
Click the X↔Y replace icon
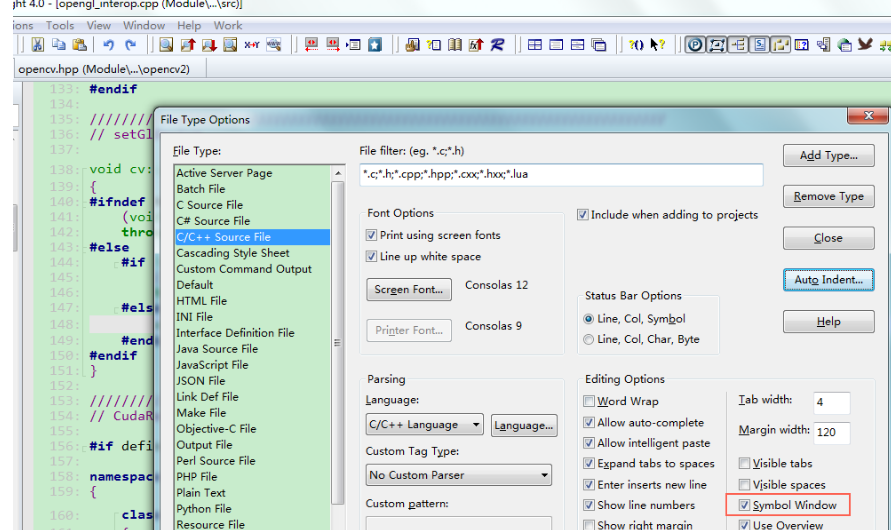click(252, 45)
